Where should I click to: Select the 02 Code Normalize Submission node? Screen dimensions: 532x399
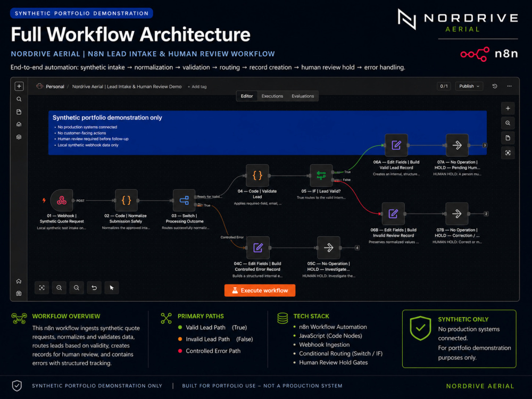126,201
